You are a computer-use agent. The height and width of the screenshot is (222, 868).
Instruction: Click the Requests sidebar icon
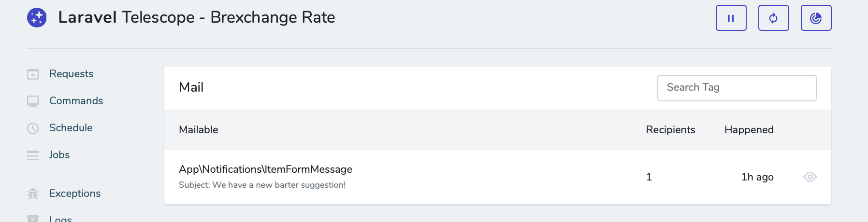click(33, 74)
